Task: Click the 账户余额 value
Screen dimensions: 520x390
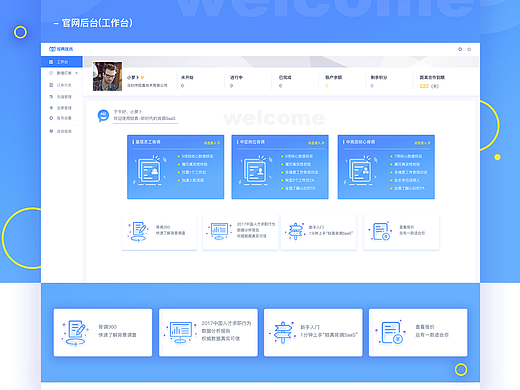Action: (x=327, y=86)
